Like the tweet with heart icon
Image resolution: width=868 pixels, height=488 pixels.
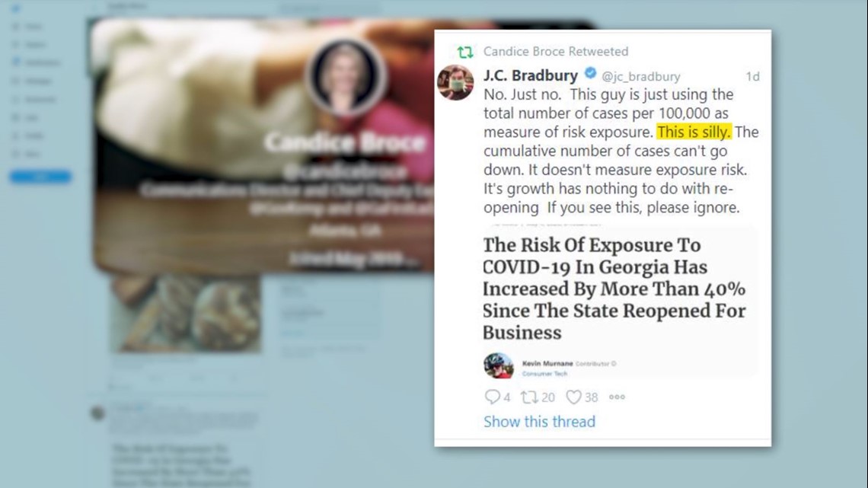(573, 397)
